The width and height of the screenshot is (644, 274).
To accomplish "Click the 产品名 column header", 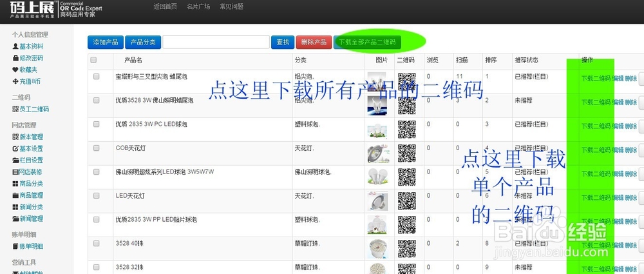I will (133, 60).
